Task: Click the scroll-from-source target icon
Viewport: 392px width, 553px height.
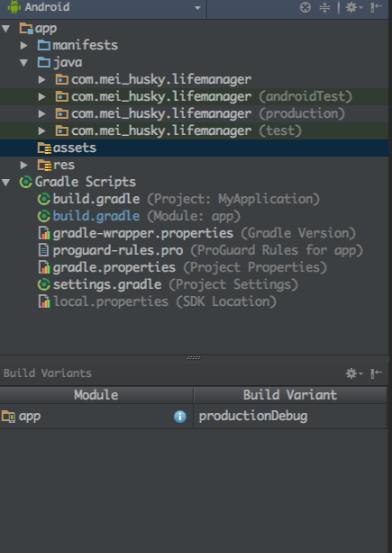Action: tap(305, 7)
